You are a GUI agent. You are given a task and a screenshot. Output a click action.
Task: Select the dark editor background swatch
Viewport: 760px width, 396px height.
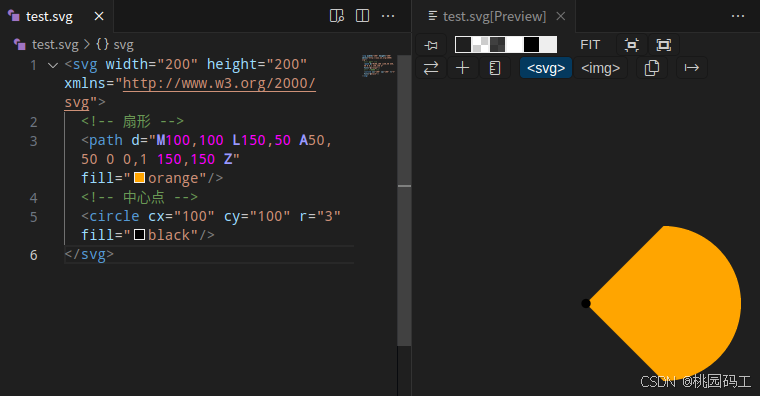tap(463, 45)
